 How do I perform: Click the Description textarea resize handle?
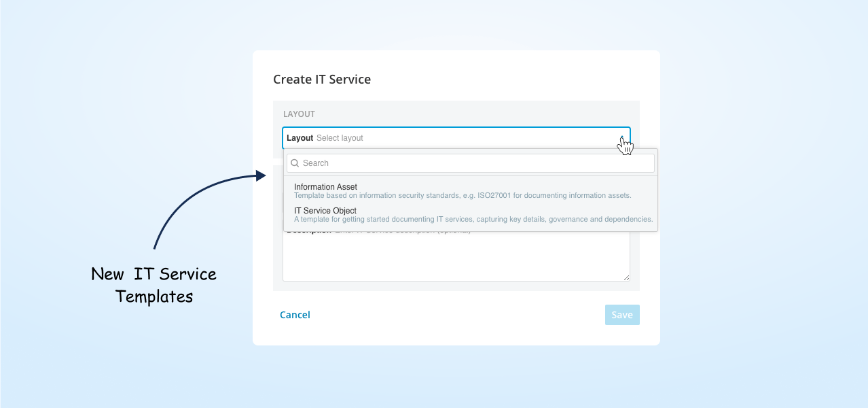626,277
